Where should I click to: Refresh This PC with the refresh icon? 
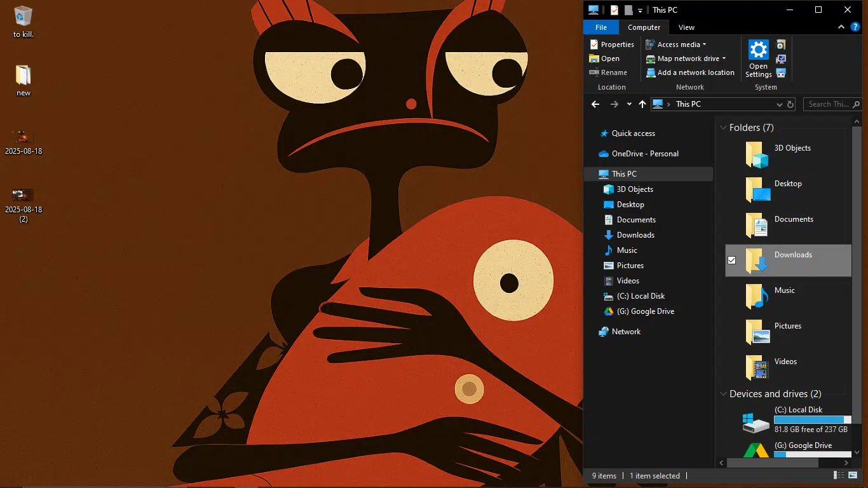(x=790, y=104)
